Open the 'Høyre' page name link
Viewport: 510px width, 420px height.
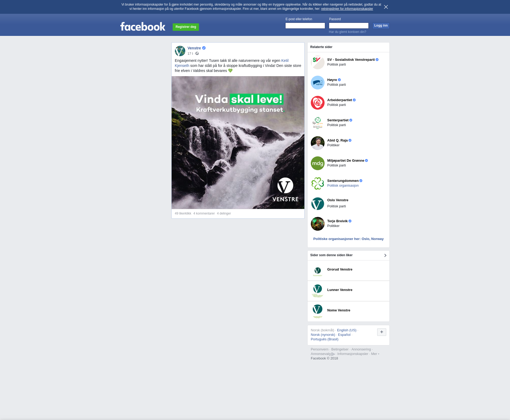point(332,80)
